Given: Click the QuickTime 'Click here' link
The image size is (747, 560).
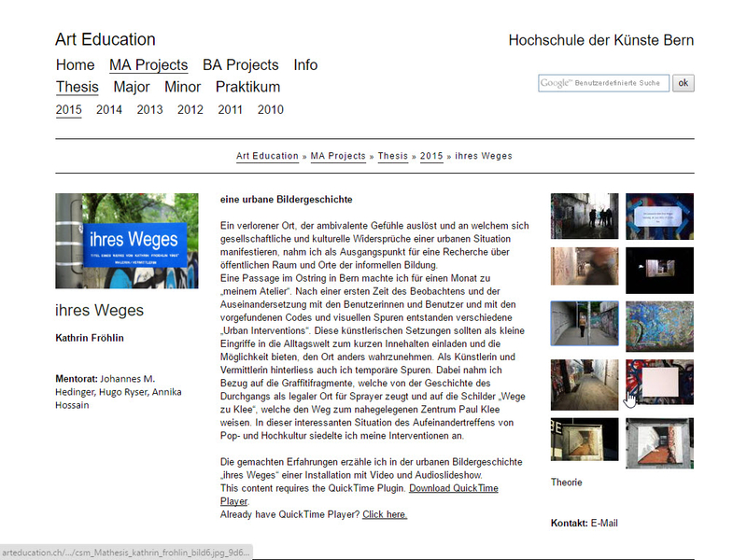Looking at the screenshot, I should pos(384,513).
